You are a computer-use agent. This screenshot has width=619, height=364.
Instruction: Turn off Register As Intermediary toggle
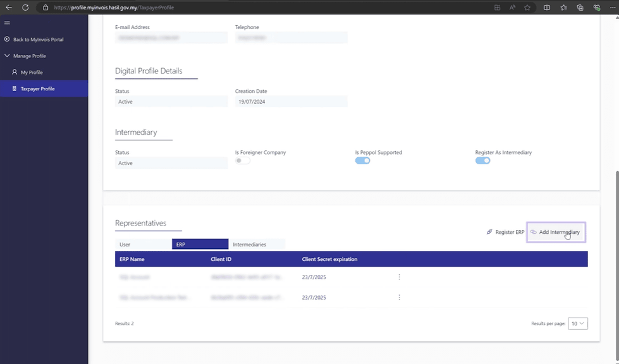482,161
